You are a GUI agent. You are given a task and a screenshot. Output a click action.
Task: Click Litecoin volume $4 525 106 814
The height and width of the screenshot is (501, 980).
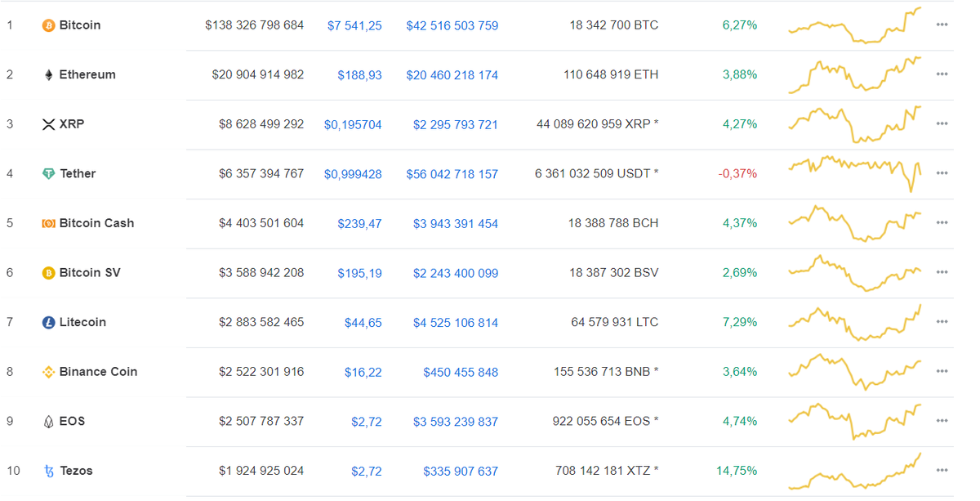[x=456, y=323]
